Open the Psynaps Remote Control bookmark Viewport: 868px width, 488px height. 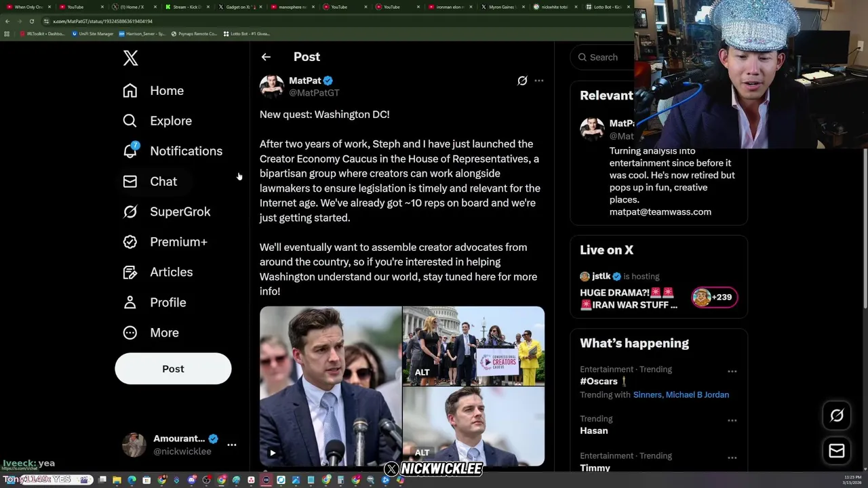coord(194,34)
